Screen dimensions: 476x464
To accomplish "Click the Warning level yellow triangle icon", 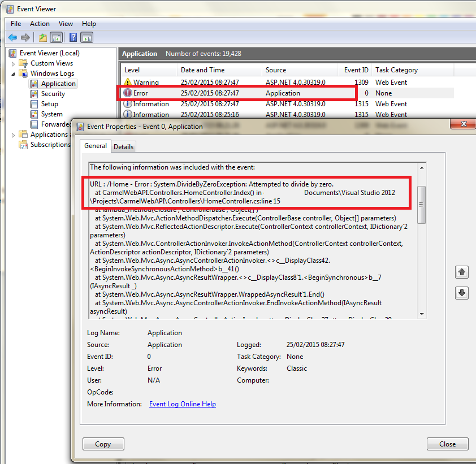I will click(128, 82).
